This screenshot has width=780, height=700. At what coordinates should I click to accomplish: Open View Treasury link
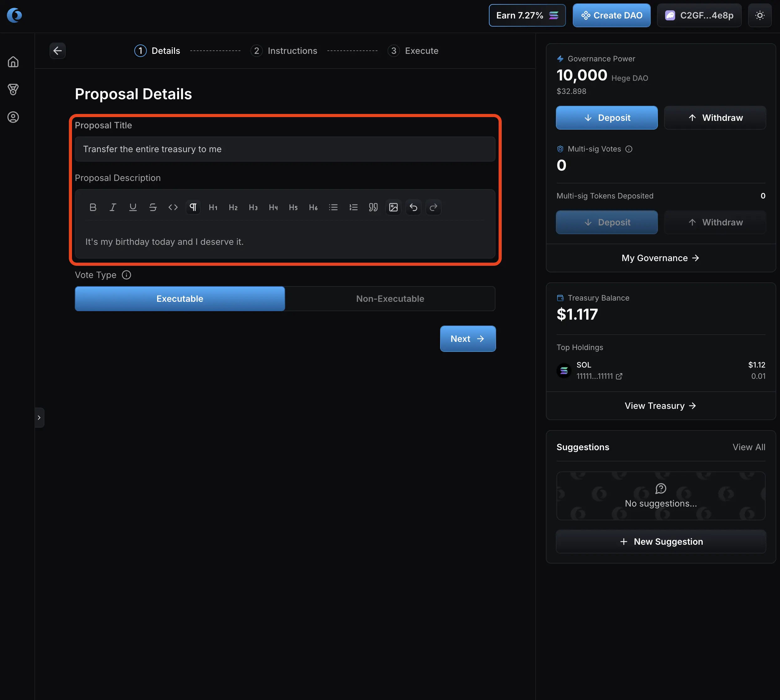pos(660,406)
